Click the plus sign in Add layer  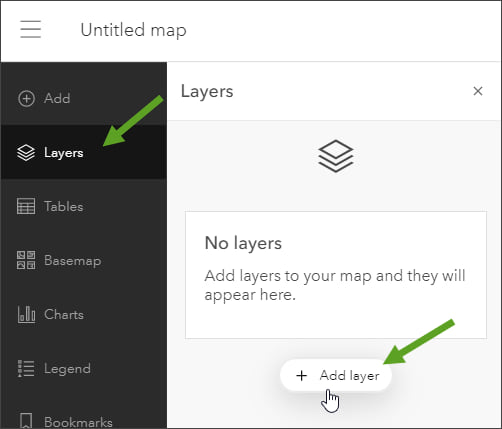[x=301, y=376]
